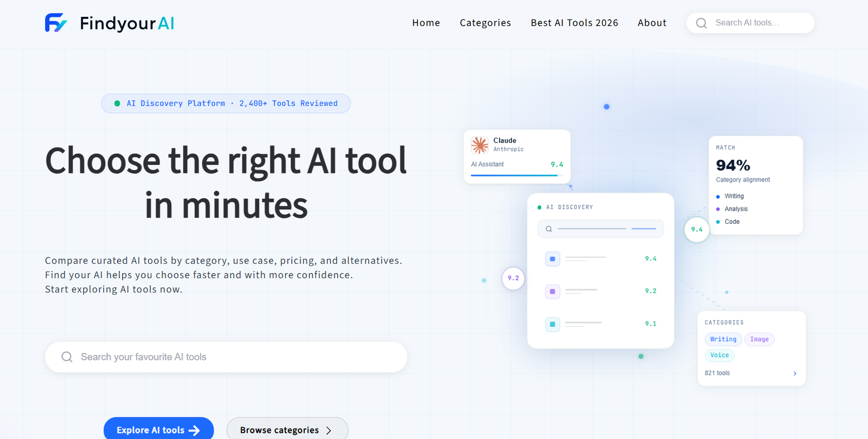Click the Code item in Match card
This screenshot has height=439, width=868.
[x=732, y=222]
